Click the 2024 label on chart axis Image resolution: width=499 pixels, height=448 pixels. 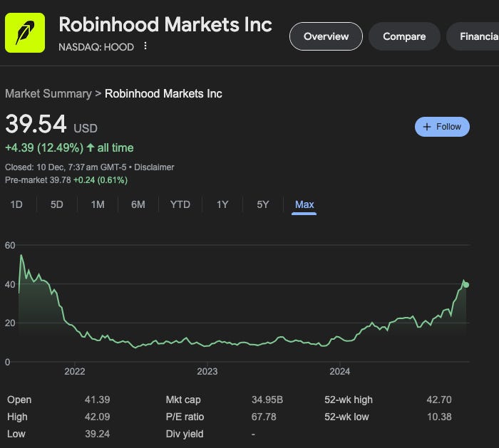click(x=339, y=371)
